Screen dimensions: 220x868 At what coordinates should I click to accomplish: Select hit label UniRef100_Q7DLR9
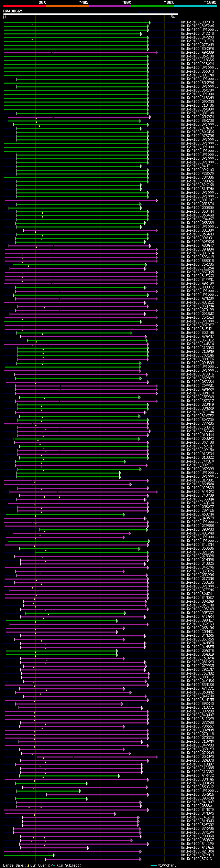pyautogui.click(x=197, y=310)
